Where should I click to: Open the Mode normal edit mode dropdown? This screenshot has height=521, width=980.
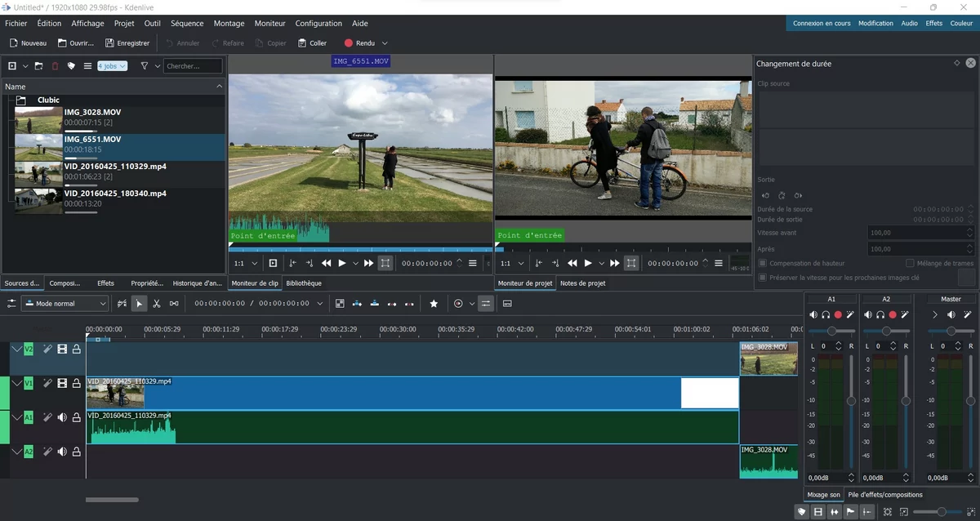[x=65, y=304]
